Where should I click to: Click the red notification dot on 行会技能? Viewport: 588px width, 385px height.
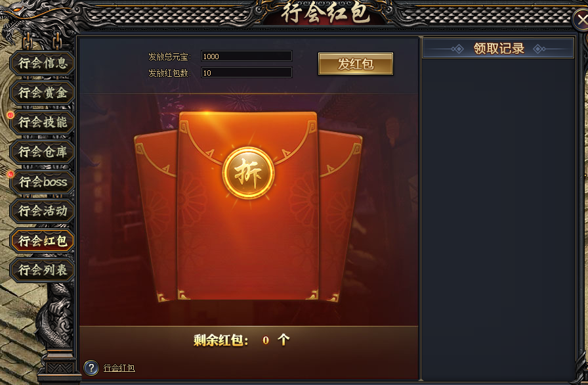tap(10, 115)
